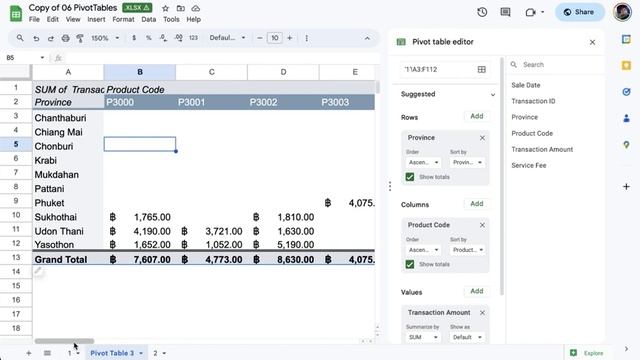The width and height of the screenshot is (640, 360).
Task: Format selection as percent
Action: point(149,38)
